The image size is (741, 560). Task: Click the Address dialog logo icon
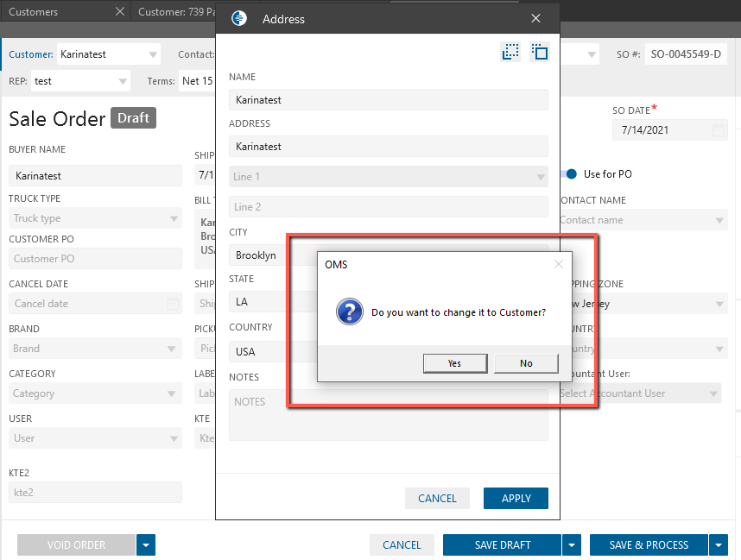click(x=239, y=18)
